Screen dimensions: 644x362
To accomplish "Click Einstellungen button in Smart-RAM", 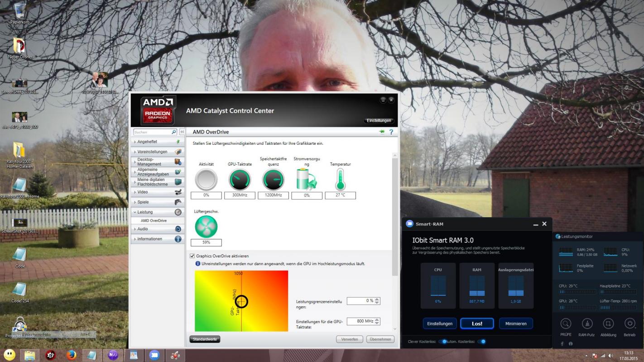I will (x=440, y=324).
